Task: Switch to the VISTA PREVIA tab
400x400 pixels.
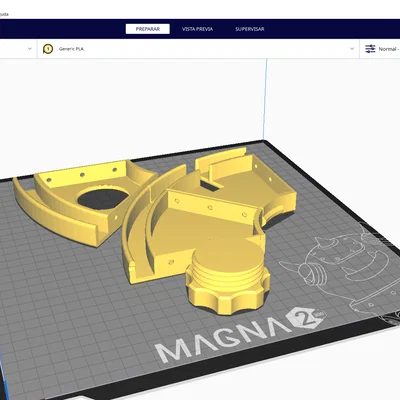Action: pos(197,29)
